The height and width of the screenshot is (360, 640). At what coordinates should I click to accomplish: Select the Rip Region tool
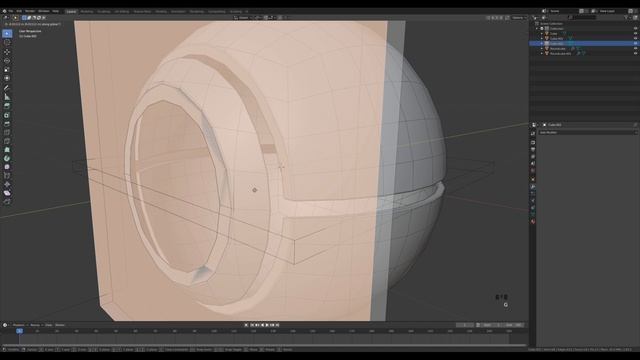coord(7,202)
